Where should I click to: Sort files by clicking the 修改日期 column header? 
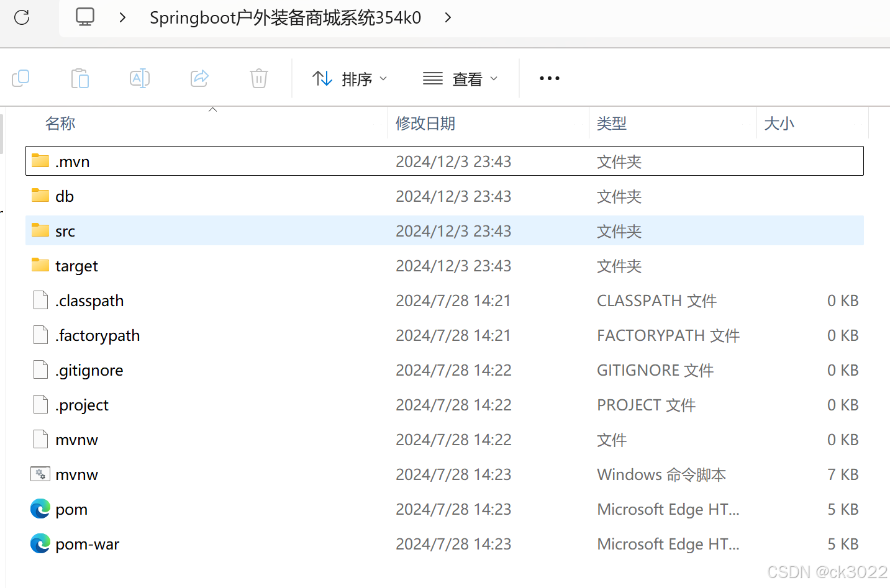pyautogui.click(x=425, y=124)
